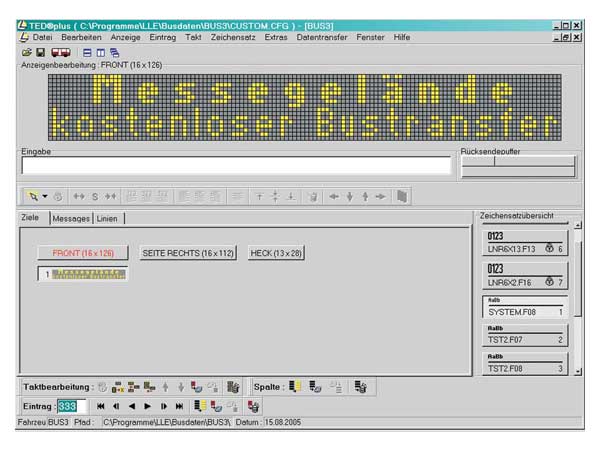
Task: Click the trash delete icon in edit toolbar
Action: click(x=313, y=196)
